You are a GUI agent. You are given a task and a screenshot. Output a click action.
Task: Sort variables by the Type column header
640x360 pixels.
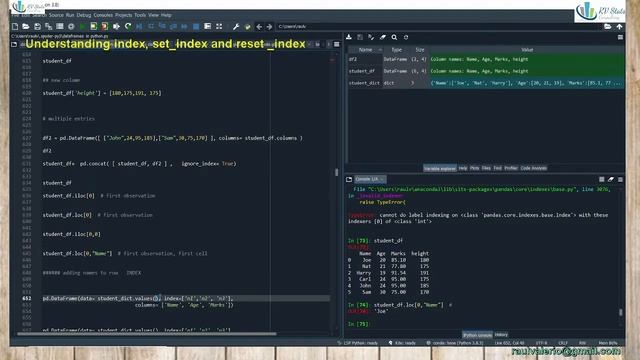(396, 50)
